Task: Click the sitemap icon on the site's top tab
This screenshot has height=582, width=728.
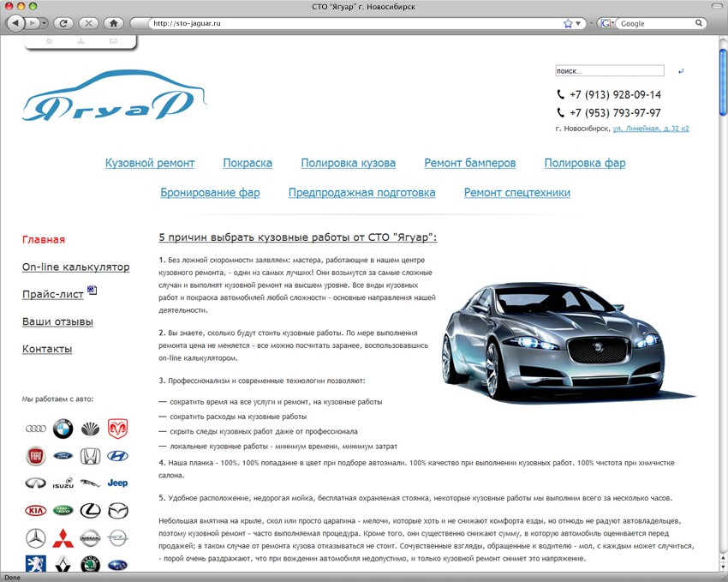Action: coord(81,41)
